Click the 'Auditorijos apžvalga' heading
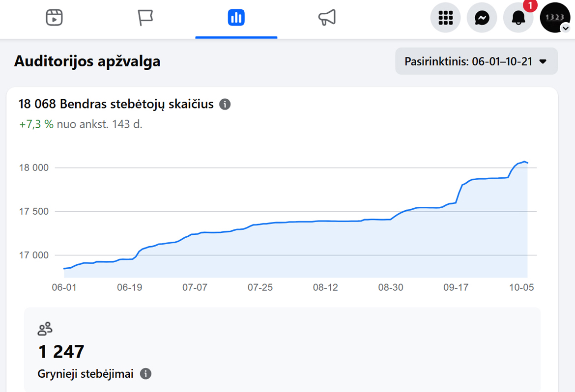This screenshot has width=575, height=392. (87, 61)
